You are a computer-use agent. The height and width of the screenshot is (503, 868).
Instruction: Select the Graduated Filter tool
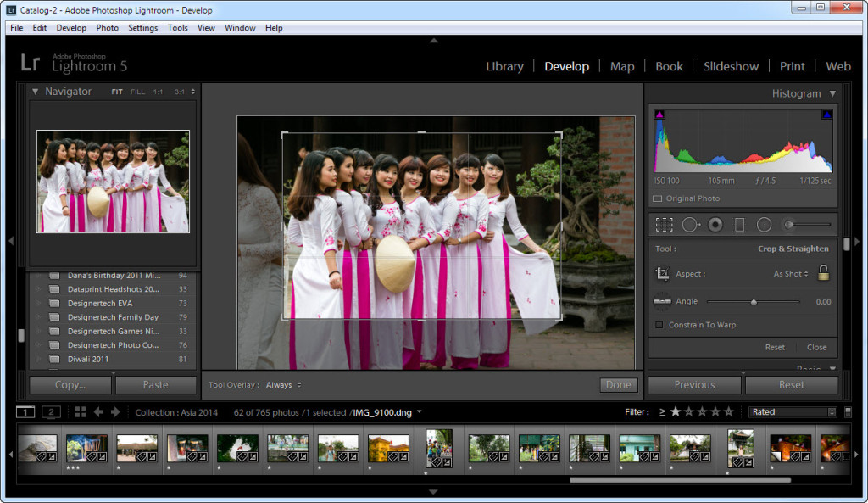click(x=739, y=225)
